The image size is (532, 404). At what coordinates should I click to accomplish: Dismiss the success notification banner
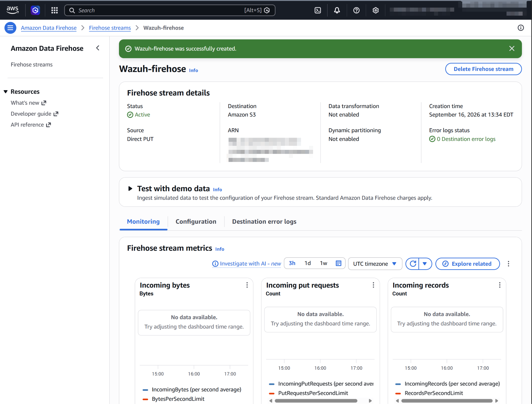[512, 49]
